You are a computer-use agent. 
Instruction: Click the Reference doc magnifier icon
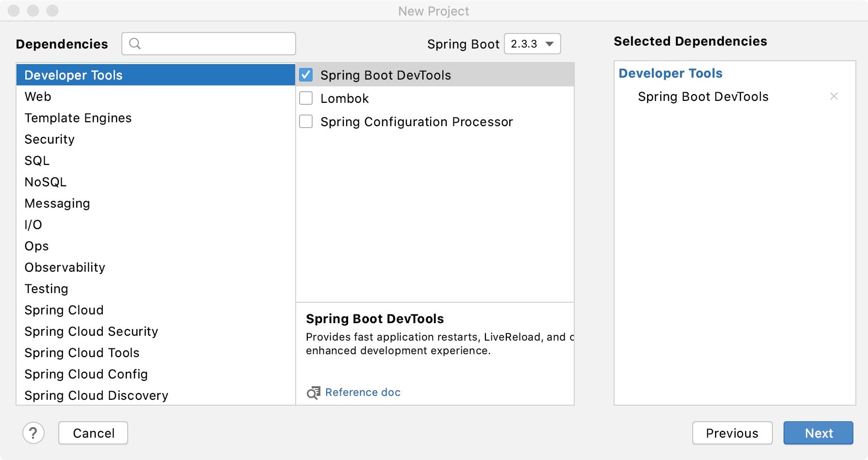pos(313,392)
